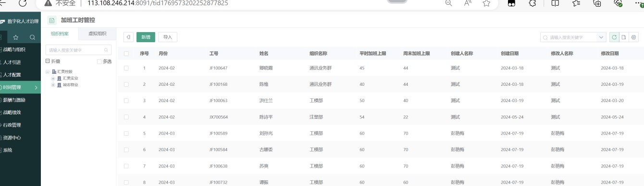Click the browser zoom out magnifier
The height and width of the screenshot is (186, 644).
(x=448, y=3)
